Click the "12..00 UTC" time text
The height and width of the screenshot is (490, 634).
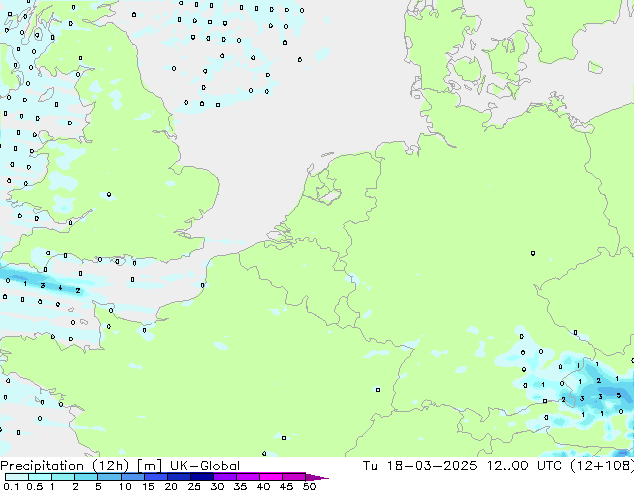coord(524,466)
